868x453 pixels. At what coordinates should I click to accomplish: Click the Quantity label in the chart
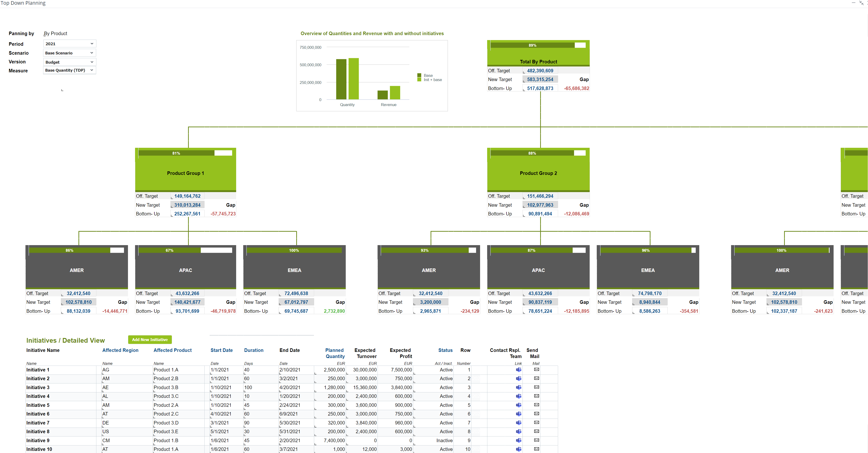tap(347, 104)
